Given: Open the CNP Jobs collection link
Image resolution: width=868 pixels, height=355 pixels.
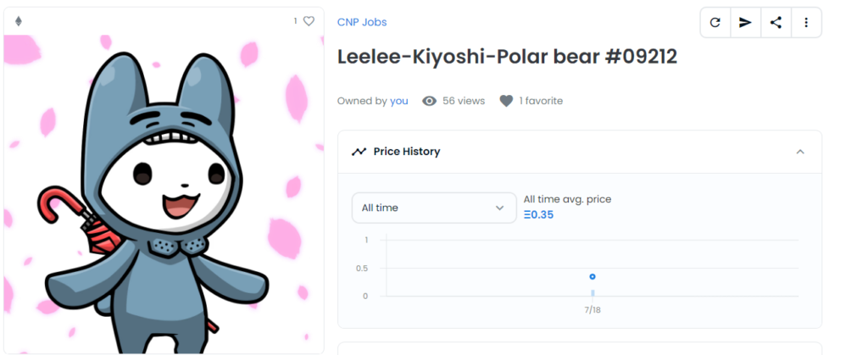Looking at the screenshot, I should (362, 22).
